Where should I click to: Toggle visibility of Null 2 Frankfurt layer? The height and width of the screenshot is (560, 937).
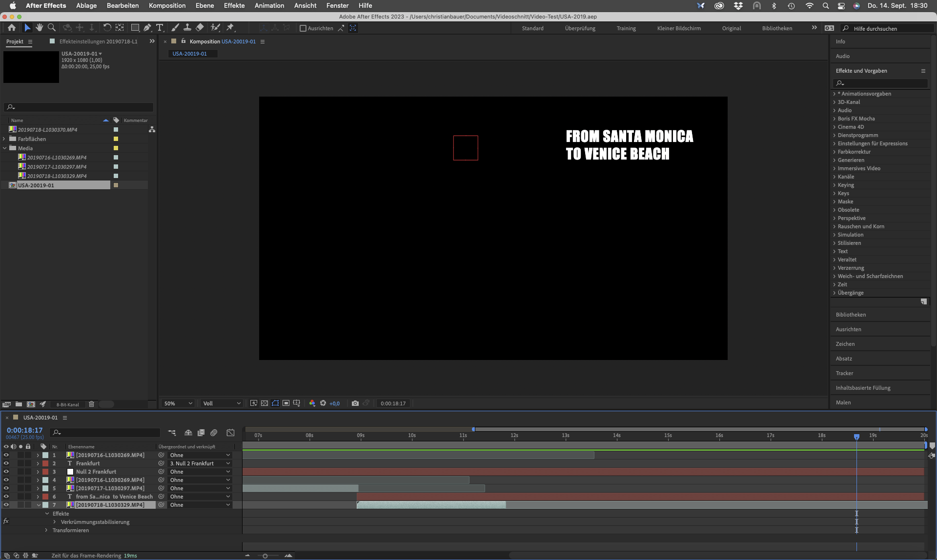[6, 472]
